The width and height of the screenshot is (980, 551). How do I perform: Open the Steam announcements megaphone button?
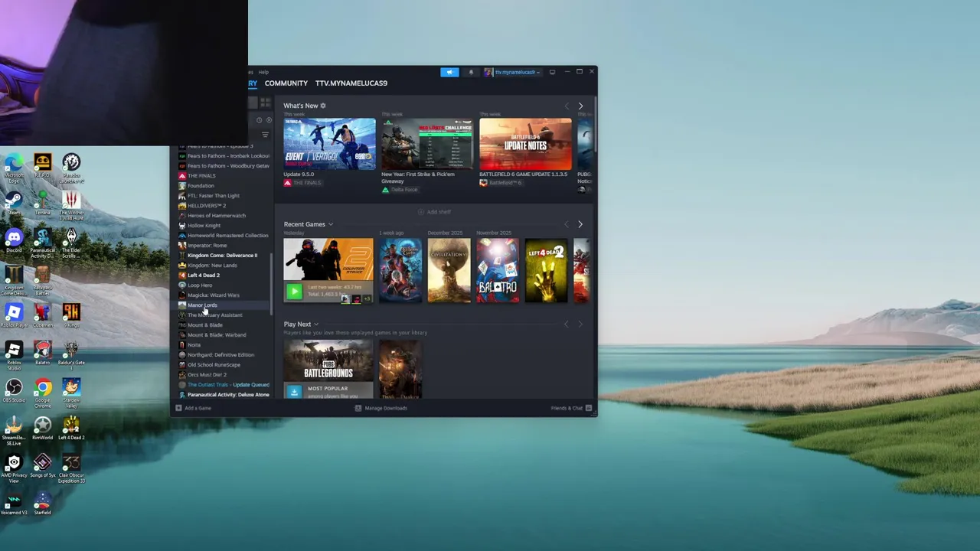[x=449, y=72]
